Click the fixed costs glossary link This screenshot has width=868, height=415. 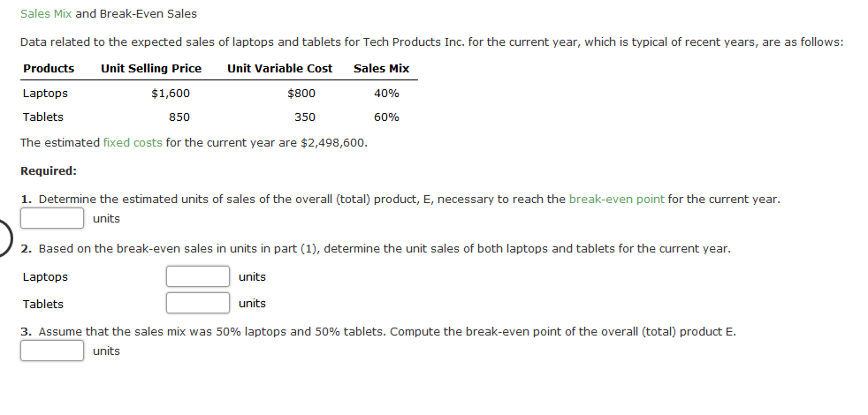click(x=132, y=143)
